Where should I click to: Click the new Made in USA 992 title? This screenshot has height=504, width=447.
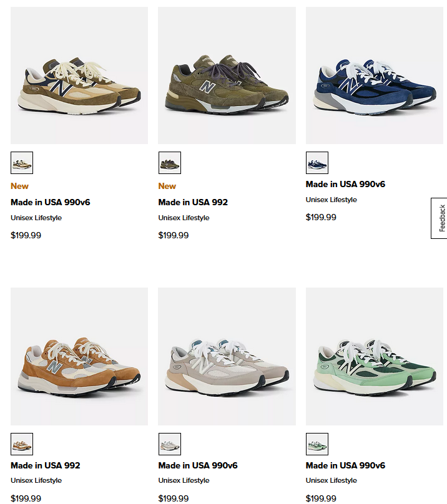coord(193,202)
